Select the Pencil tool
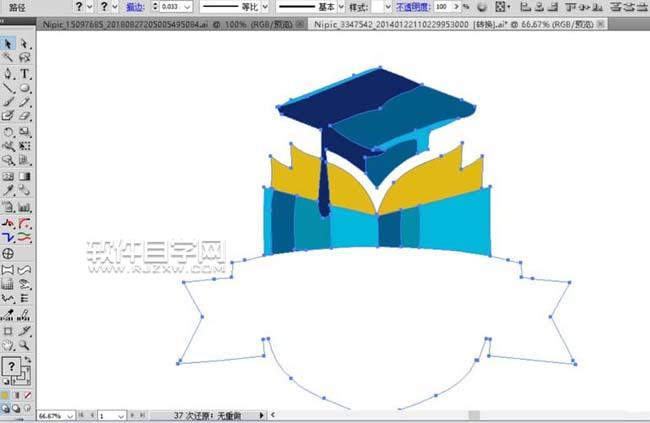The image size is (650, 423). pos(24,102)
